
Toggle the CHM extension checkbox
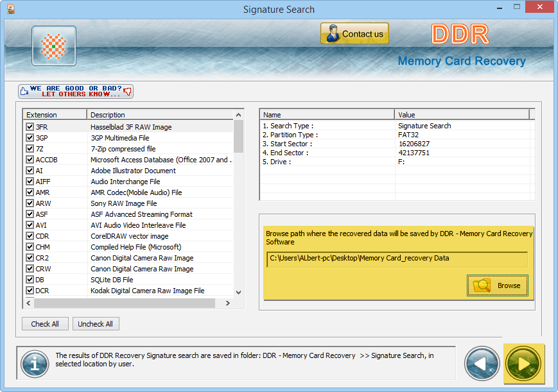(30, 247)
